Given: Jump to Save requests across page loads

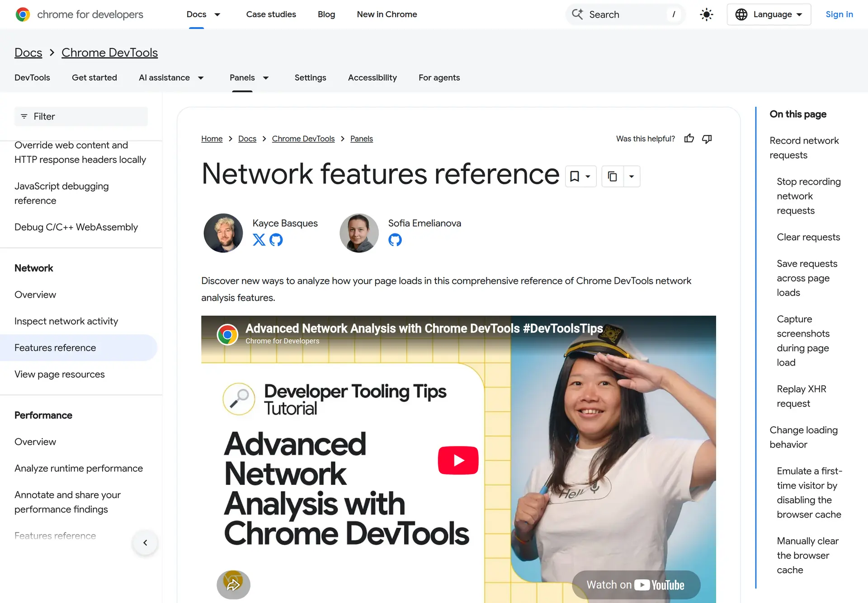Looking at the screenshot, I should point(807,278).
